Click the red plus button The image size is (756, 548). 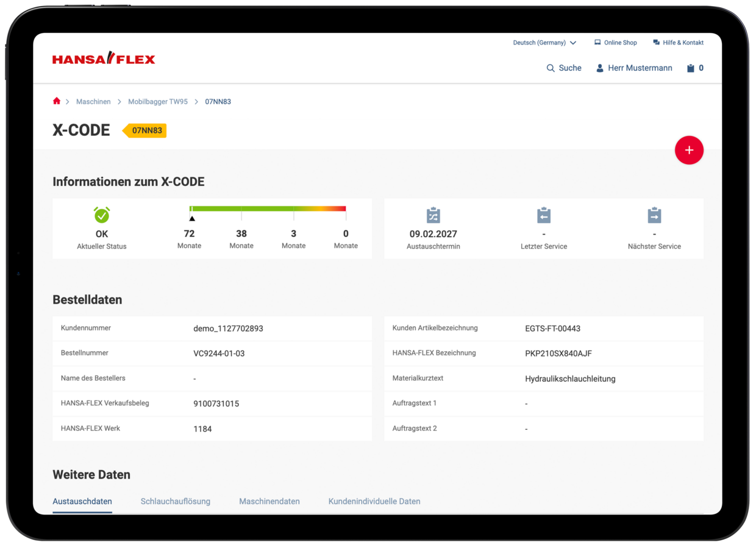coord(689,150)
